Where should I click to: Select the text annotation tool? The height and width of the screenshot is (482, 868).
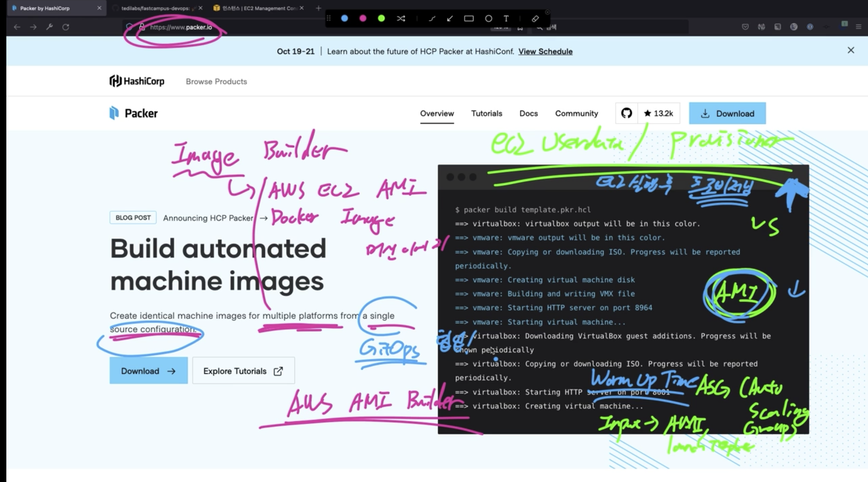[x=506, y=18]
